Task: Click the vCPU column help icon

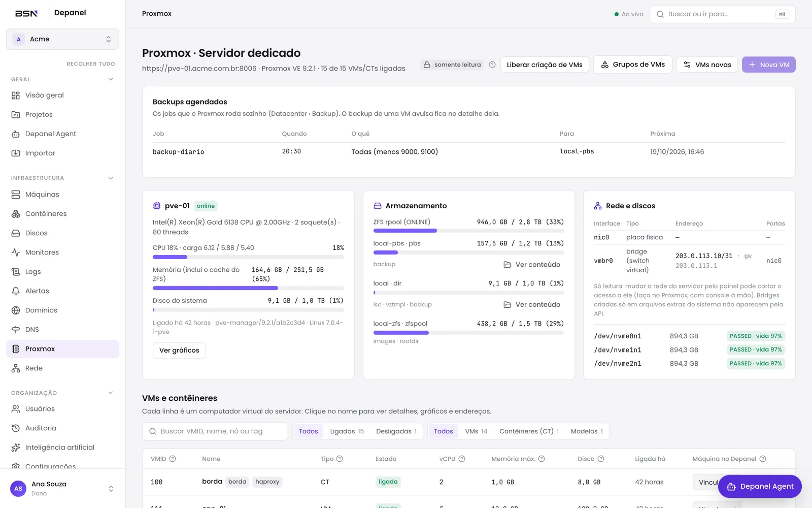Action: [462, 459]
